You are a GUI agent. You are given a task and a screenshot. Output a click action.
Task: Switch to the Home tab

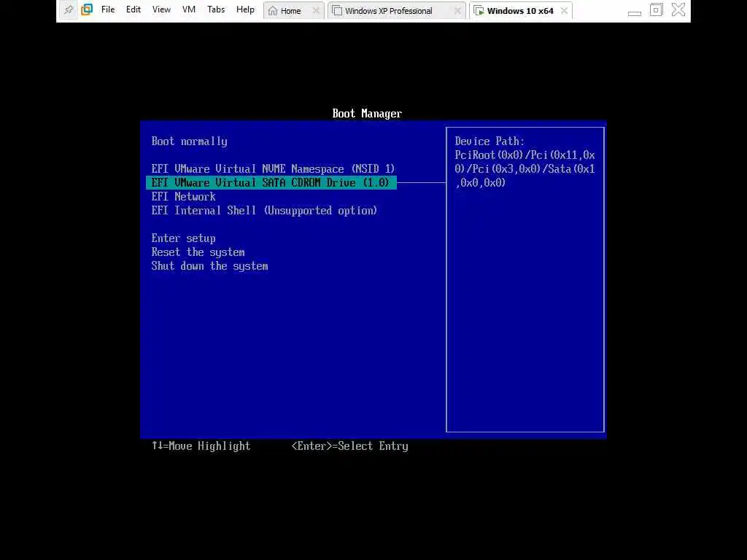coord(293,10)
